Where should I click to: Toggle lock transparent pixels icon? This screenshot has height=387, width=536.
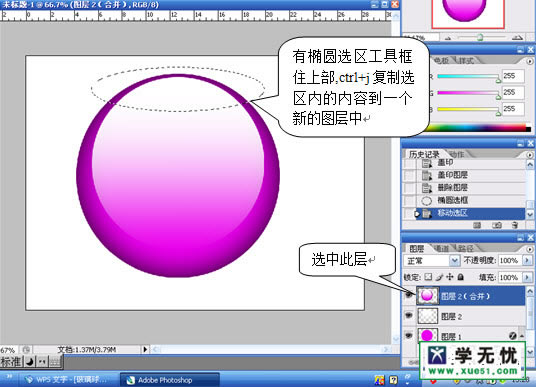[428, 277]
